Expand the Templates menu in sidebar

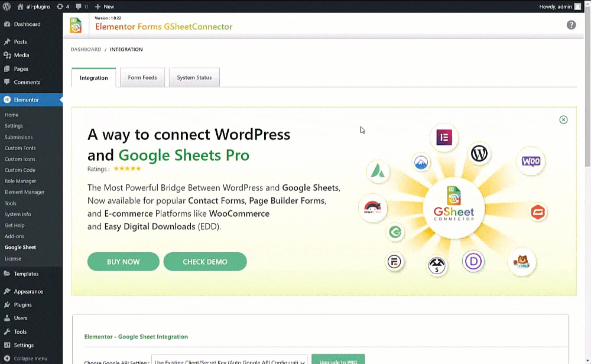pyautogui.click(x=26, y=274)
